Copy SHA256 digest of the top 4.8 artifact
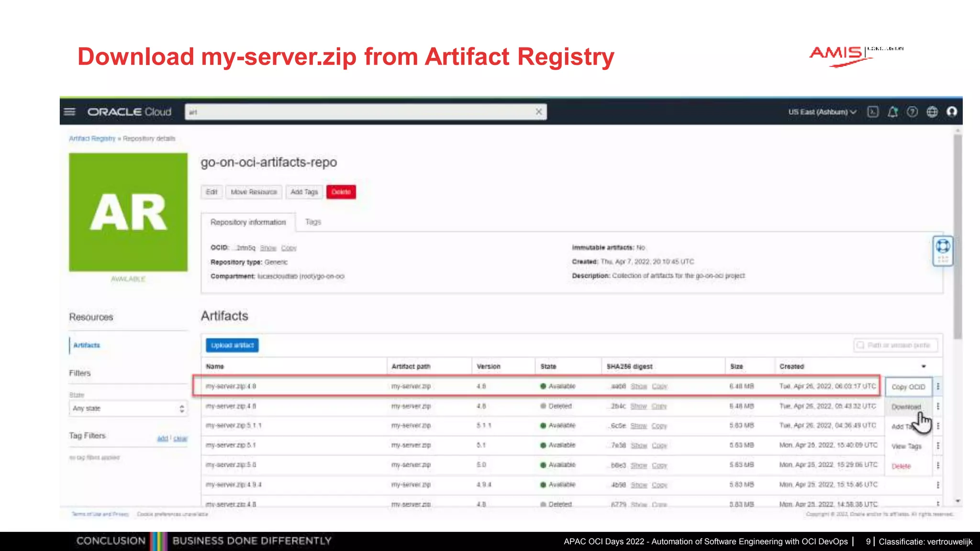 [659, 386]
